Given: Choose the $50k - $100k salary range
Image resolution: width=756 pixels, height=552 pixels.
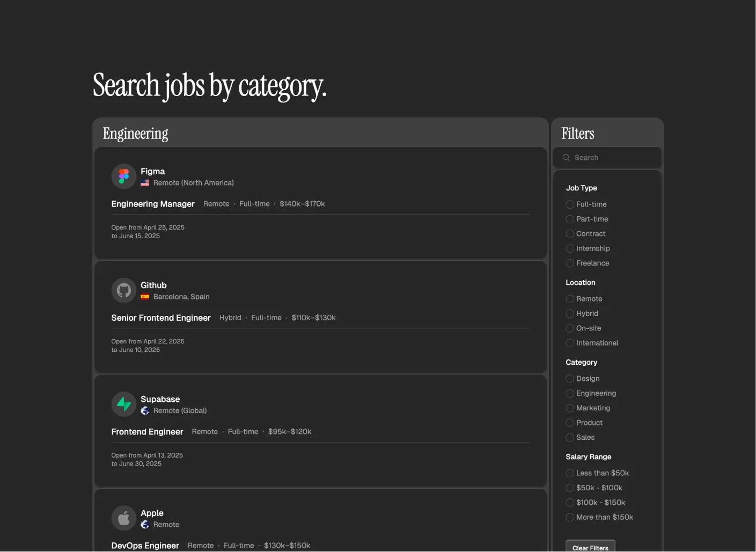Looking at the screenshot, I should (x=570, y=488).
